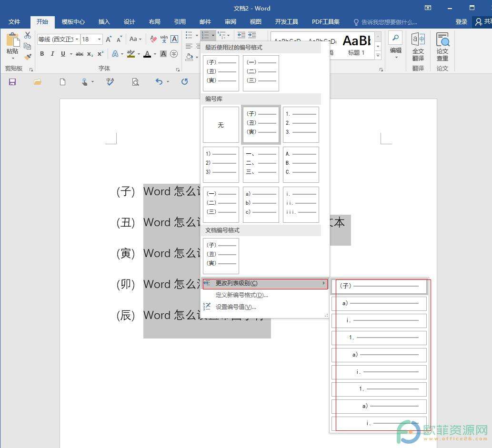
Task: Toggle Underline formatting
Action: [x=63, y=54]
